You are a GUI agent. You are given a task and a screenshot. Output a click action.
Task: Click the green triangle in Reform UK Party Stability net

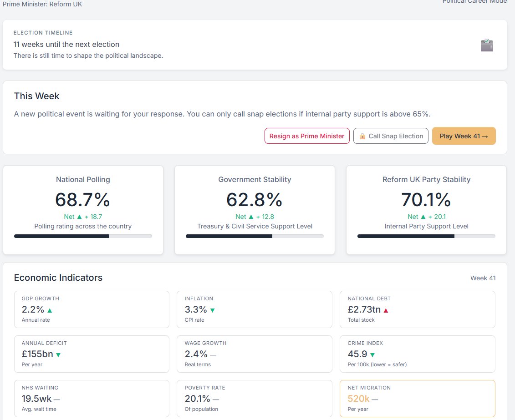click(423, 217)
